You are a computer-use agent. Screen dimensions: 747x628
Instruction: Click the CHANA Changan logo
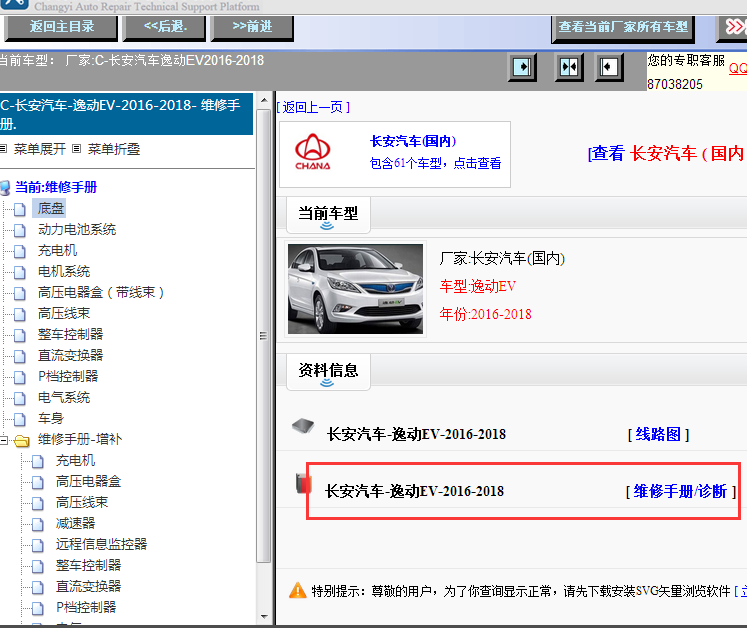click(x=313, y=152)
